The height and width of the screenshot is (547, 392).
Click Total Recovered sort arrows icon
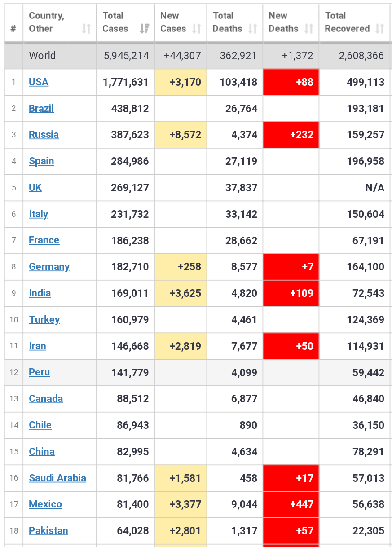[x=380, y=29]
